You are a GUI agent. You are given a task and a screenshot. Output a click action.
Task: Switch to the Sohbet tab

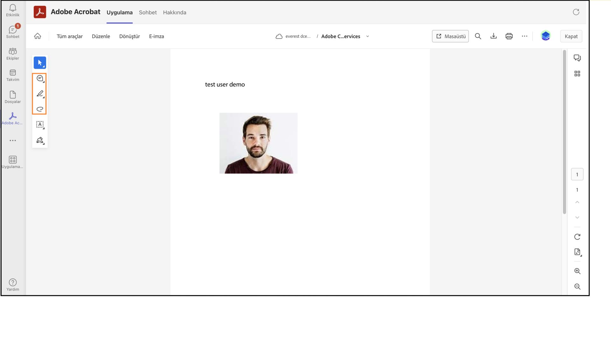(148, 12)
